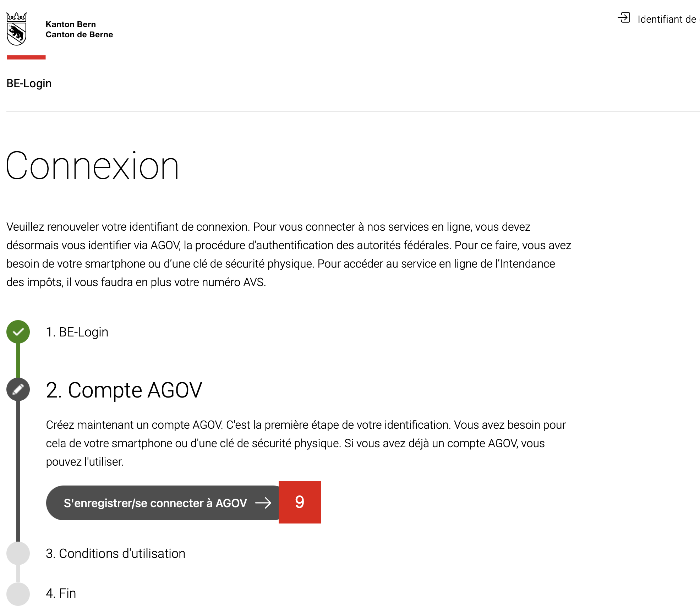The width and height of the screenshot is (700, 614).
Task: Click the Kanton Bern Canton de Berne text
Action: 79,29
